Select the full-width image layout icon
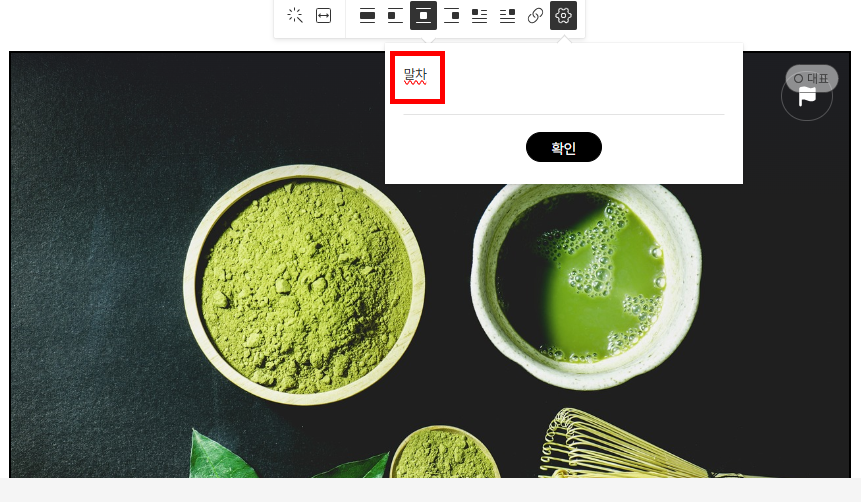 [367, 15]
